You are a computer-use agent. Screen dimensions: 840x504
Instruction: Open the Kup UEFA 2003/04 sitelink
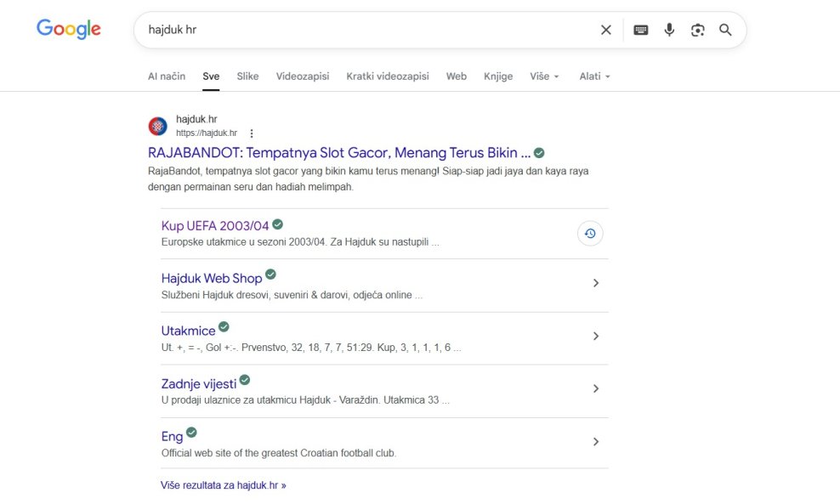click(x=215, y=226)
